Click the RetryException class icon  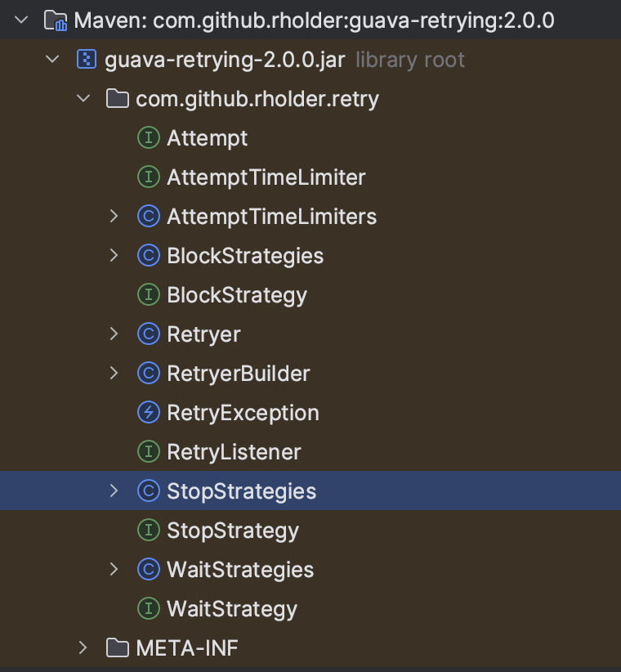(148, 413)
